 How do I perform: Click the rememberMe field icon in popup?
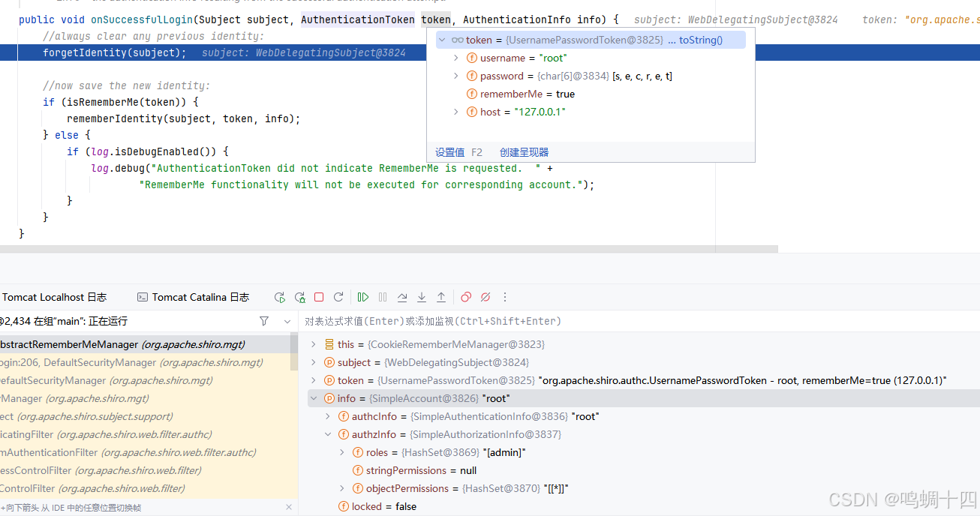coord(472,94)
